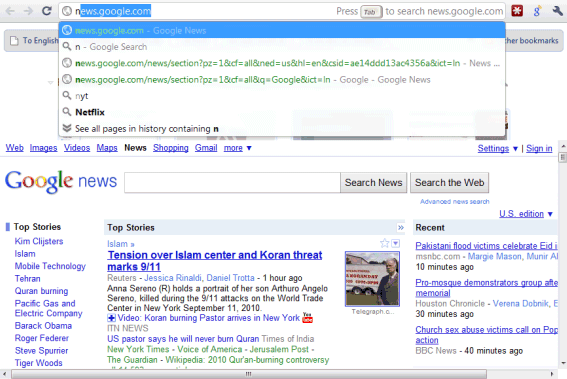Click the browser forward arrow
567x379 pixels.
tap(28, 11)
